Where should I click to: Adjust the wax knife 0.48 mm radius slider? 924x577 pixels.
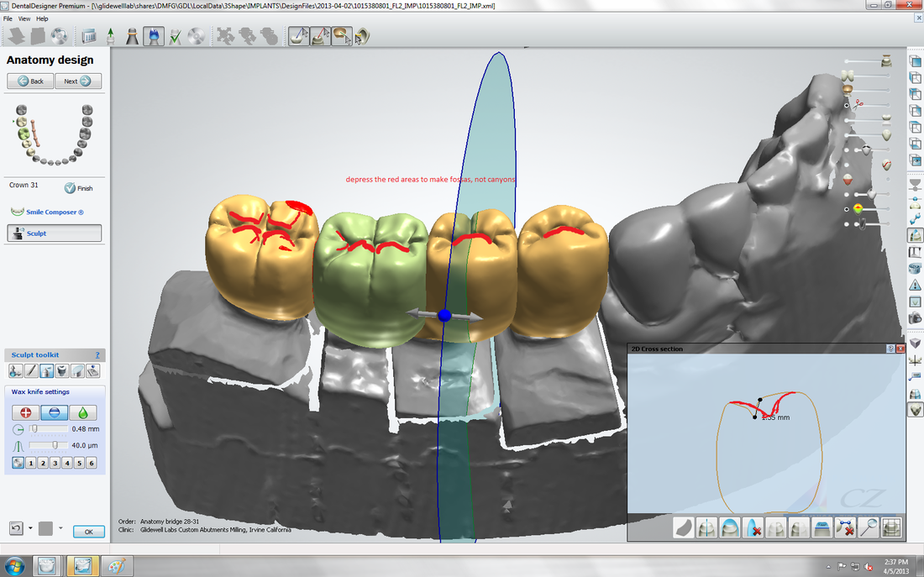pyautogui.click(x=36, y=429)
